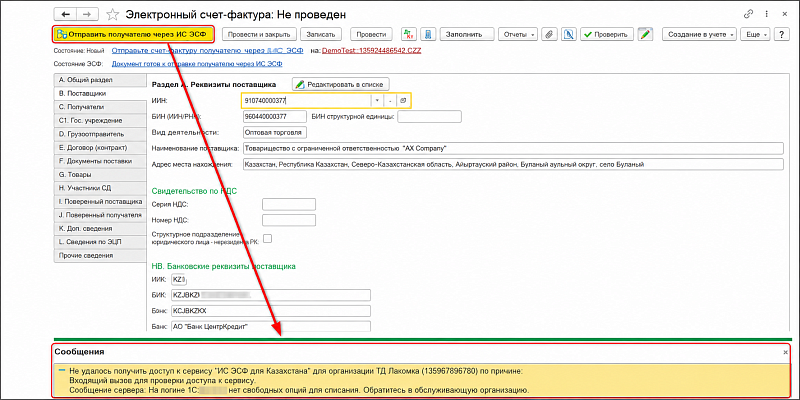Click Редактировать в списке button
Image resolution: width=800 pixels, height=400 pixels.
(x=340, y=83)
